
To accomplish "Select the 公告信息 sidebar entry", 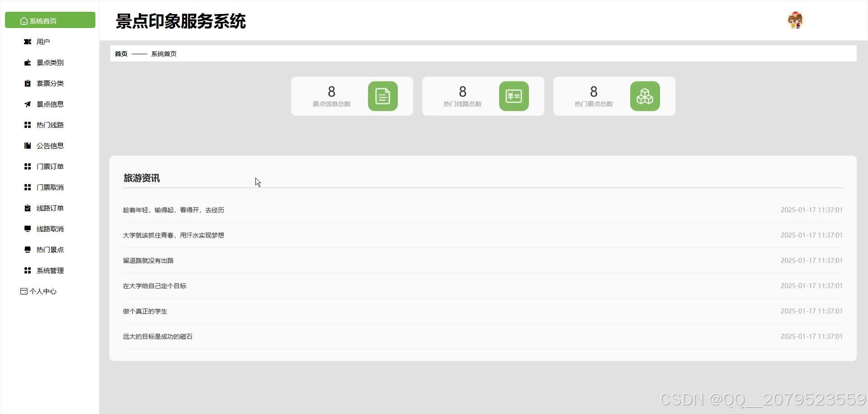I will 50,146.
